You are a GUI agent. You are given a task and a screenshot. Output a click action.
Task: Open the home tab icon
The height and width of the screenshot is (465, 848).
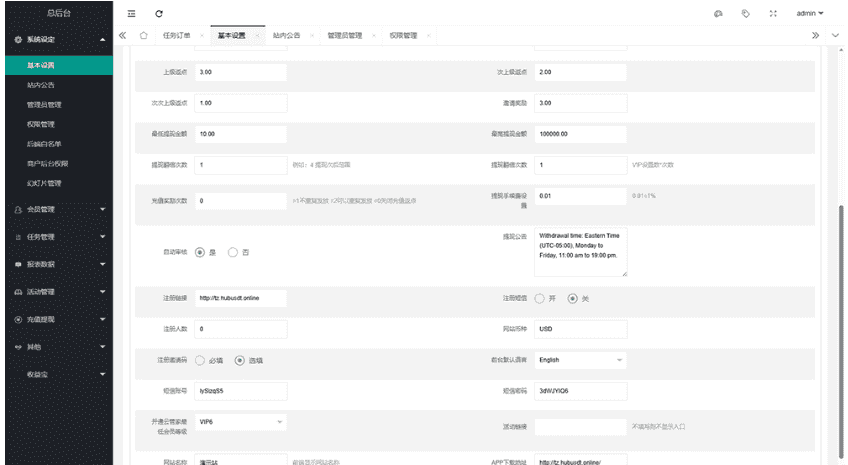(143, 35)
